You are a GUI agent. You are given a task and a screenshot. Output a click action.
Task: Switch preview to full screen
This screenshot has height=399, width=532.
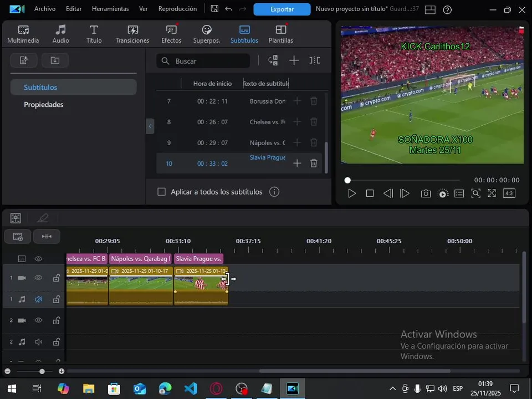(x=492, y=193)
